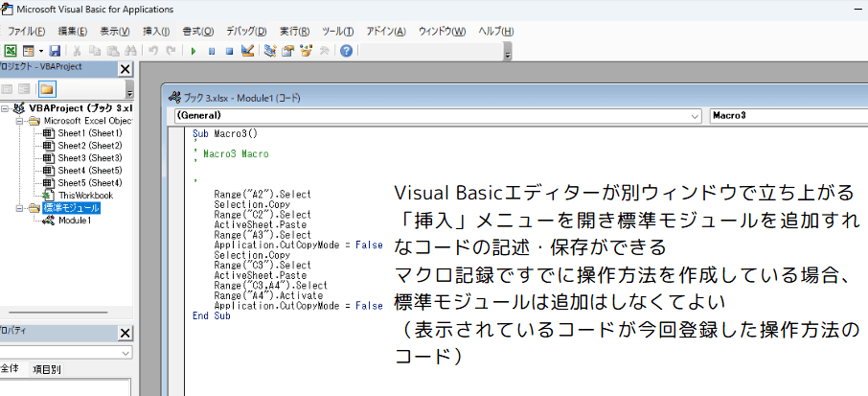Image resolution: width=868 pixels, height=396 pixels.
Task: Click the View Code icon in project pane
Action: click(x=8, y=88)
